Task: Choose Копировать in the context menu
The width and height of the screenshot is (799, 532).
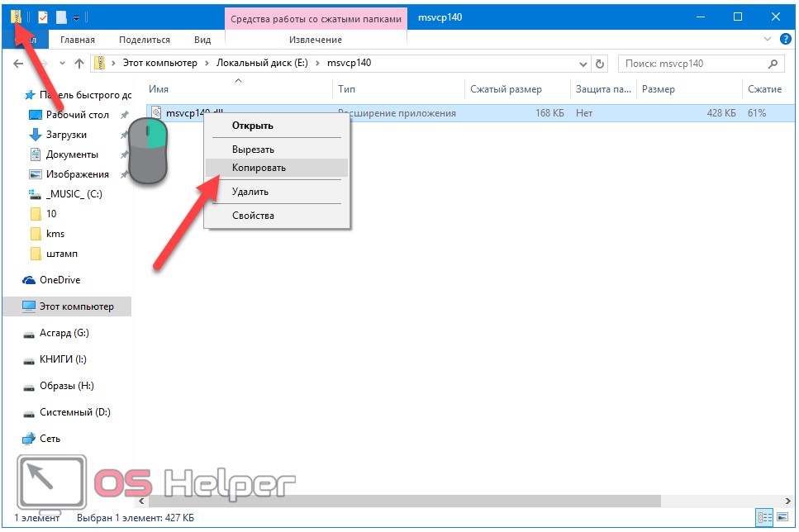Action: 259,168
